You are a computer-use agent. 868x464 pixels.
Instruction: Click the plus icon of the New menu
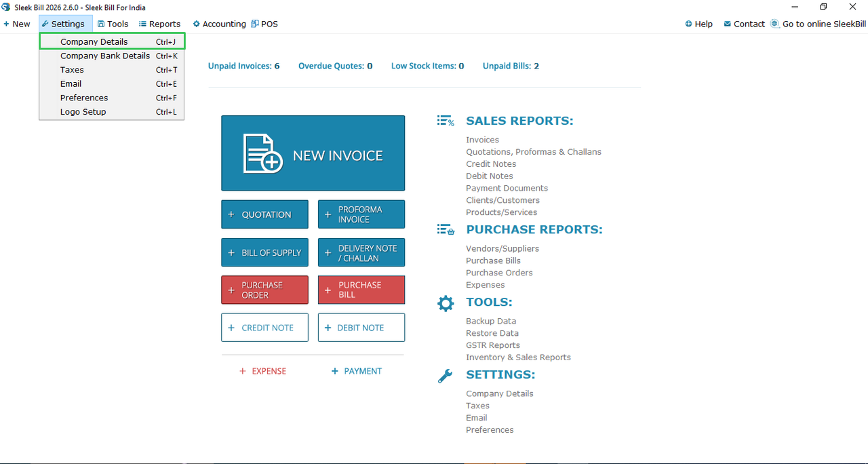pyautogui.click(x=6, y=24)
